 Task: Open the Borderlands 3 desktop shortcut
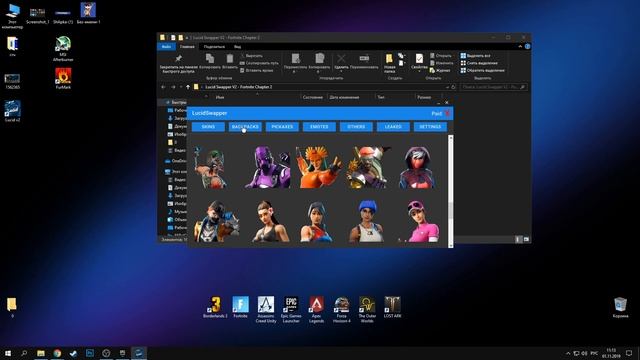point(215,307)
